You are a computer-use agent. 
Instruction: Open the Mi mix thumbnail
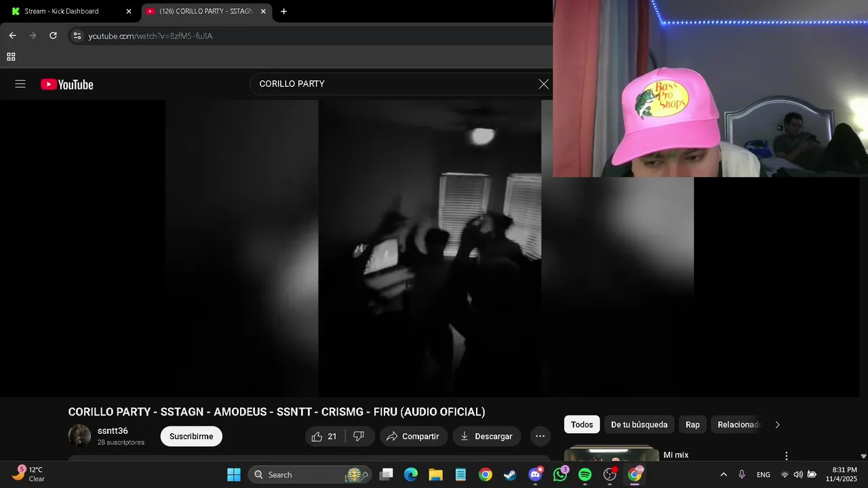tap(611, 453)
